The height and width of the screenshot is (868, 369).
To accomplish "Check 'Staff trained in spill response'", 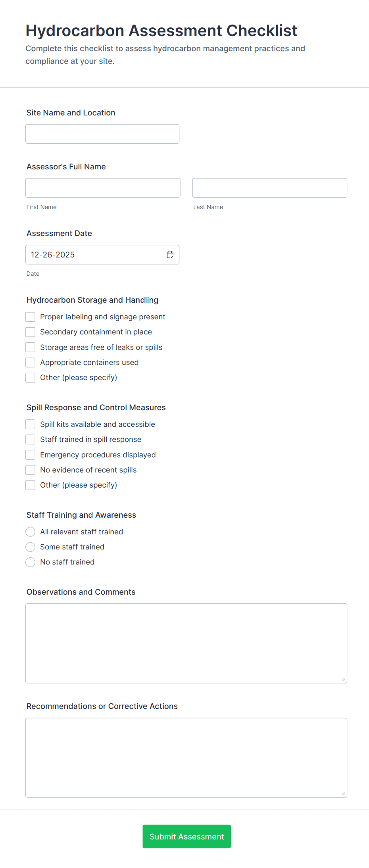I will [x=30, y=439].
